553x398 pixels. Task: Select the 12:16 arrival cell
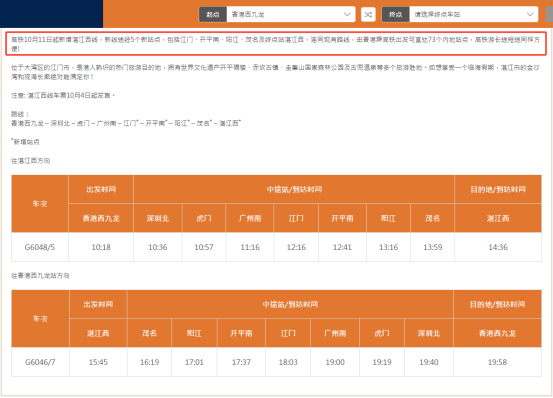point(296,247)
